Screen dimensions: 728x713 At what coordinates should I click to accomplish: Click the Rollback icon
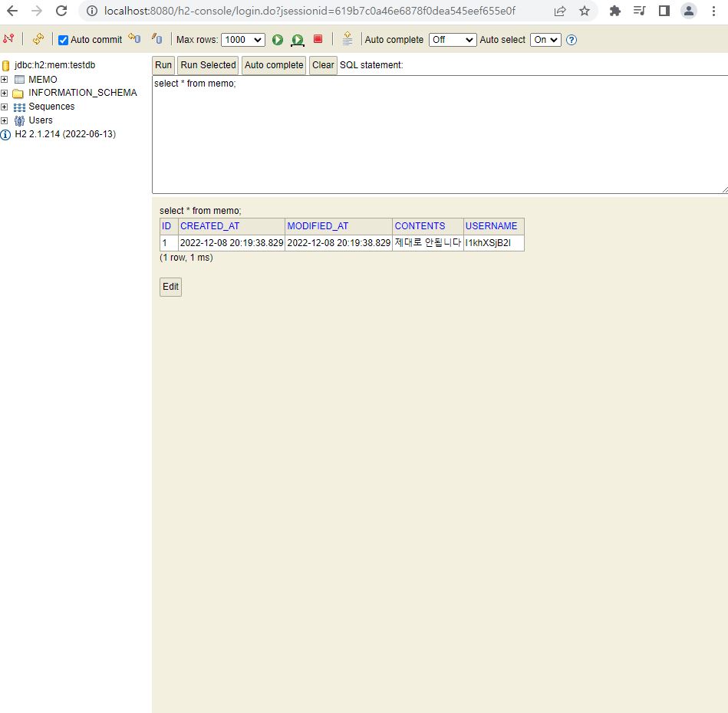point(134,38)
